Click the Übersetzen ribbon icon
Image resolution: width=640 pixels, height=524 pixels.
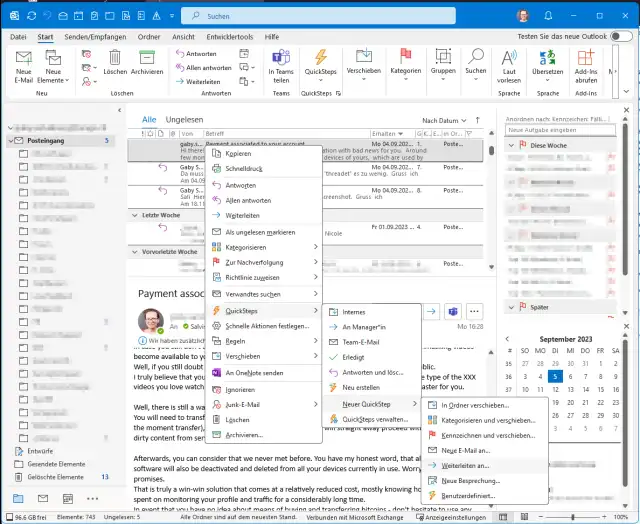[547, 58]
